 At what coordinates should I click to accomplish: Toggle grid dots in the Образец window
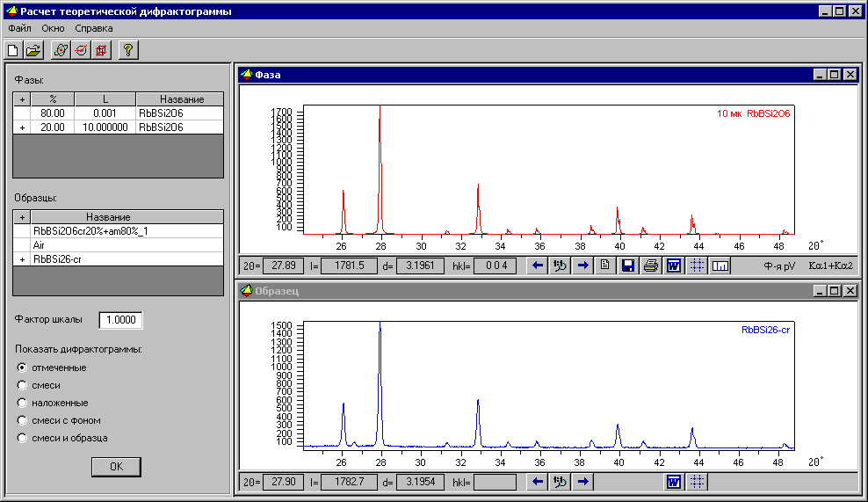click(697, 481)
